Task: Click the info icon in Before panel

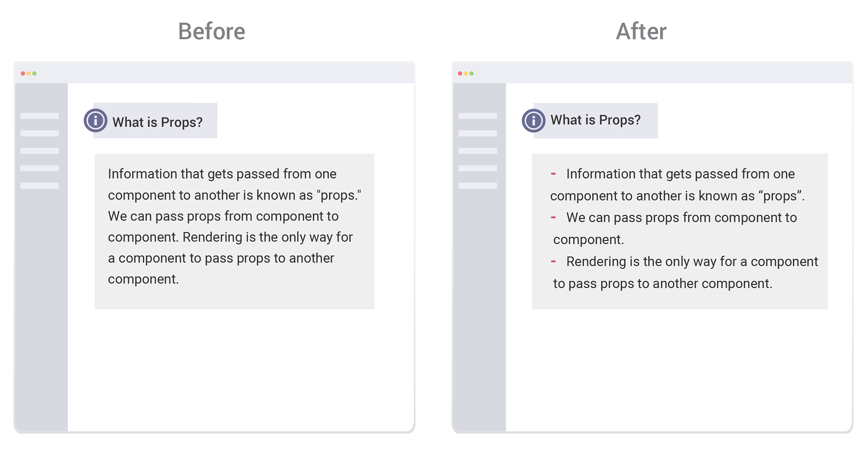Action: tap(95, 121)
